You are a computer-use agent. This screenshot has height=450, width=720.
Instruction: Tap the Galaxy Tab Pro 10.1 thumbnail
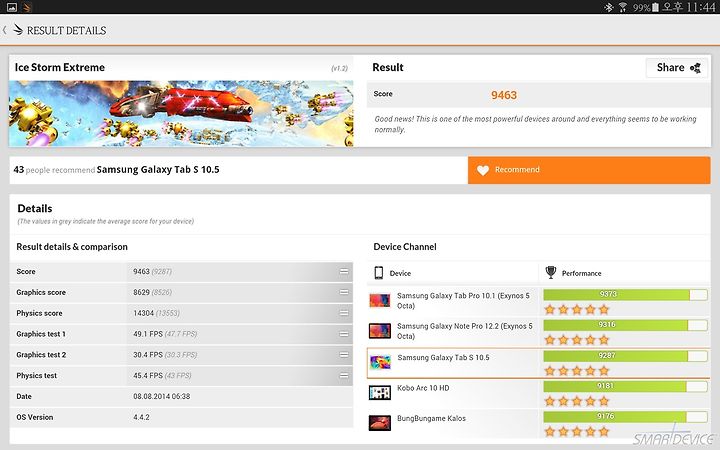(380, 301)
